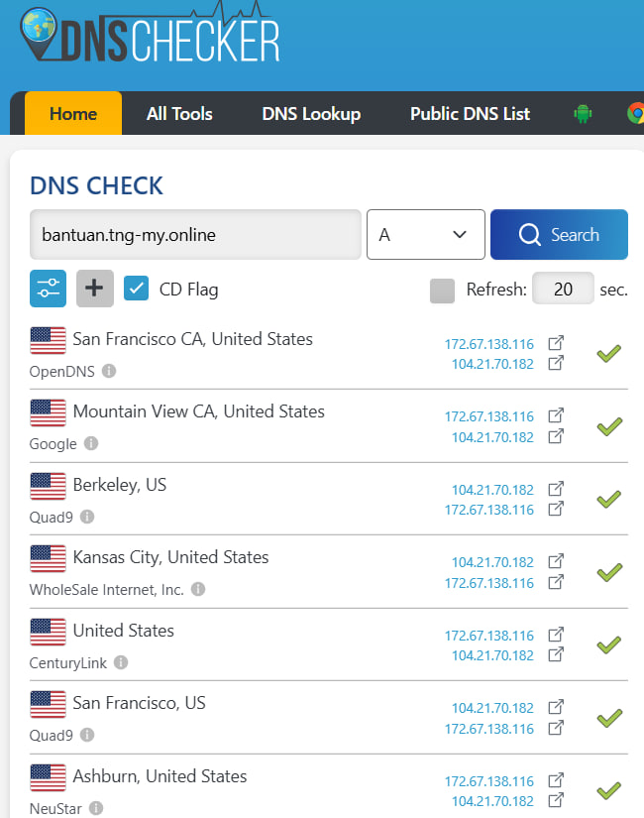Open the Public DNS List menu item
This screenshot has width=644, height=818.
tap(470, 113)
